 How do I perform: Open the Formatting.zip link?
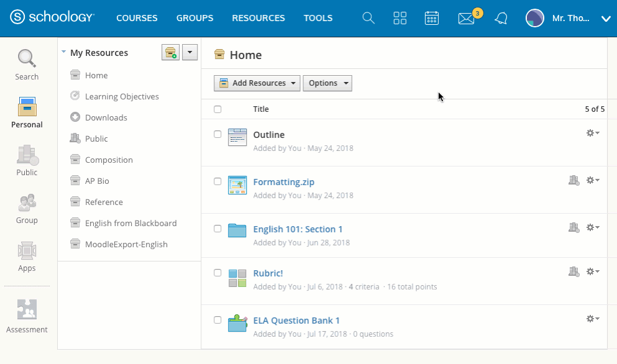(283, 182)
